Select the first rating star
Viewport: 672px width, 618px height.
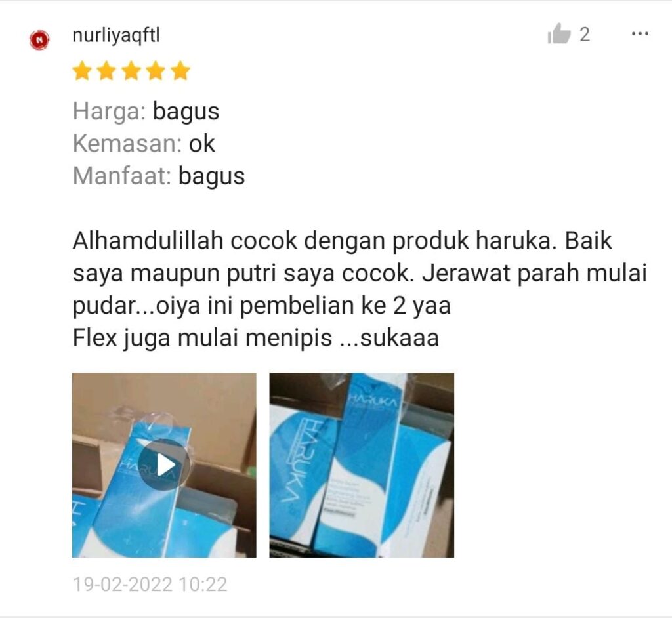click(x=81, y=71)
